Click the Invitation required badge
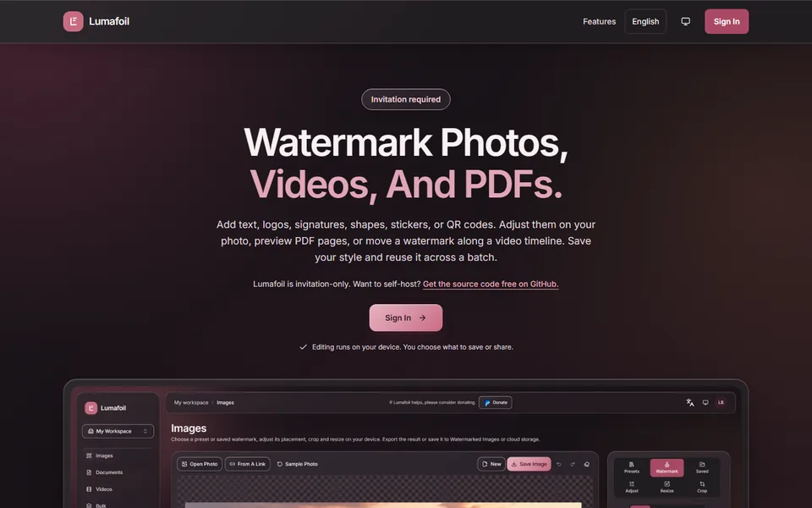This screenshot has height=508, width=812. tap(405, 99)
